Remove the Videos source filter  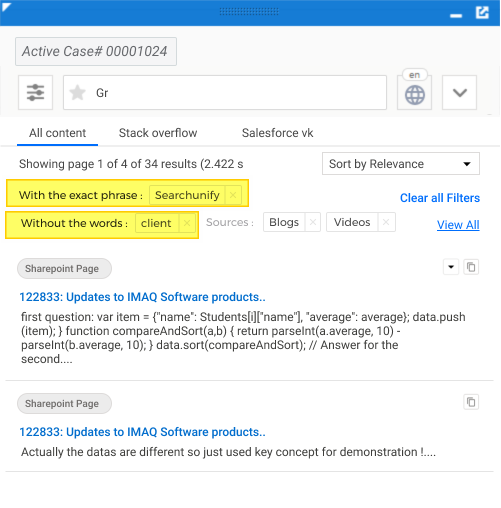tap(386, 222)
